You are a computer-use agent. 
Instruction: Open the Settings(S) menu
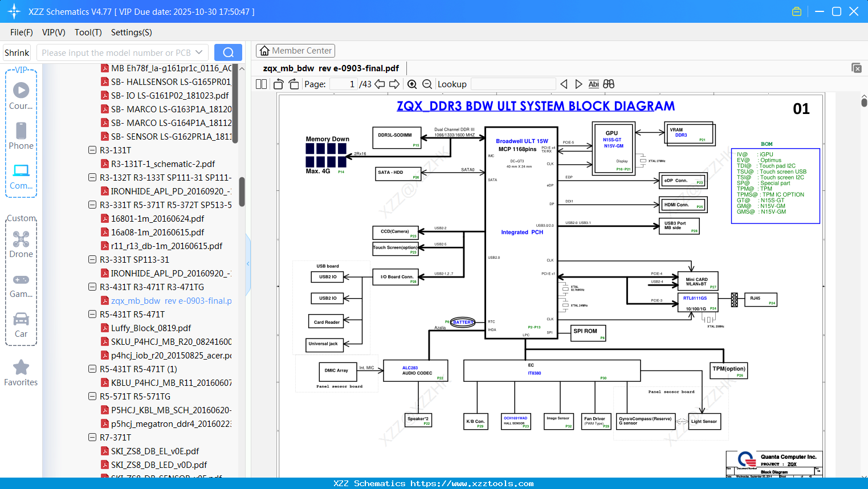(x=131, y=32)
